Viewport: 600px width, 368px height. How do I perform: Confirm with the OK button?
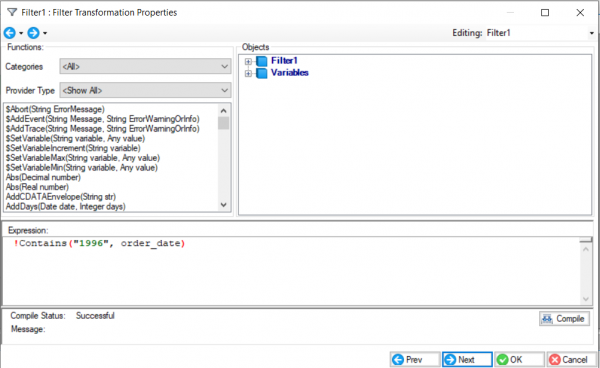coord(519,360)
